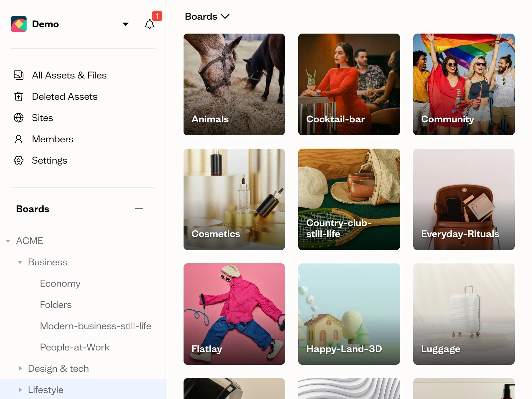Open the People-at-Work board
The image size is (532, 399).
[74, 347]
